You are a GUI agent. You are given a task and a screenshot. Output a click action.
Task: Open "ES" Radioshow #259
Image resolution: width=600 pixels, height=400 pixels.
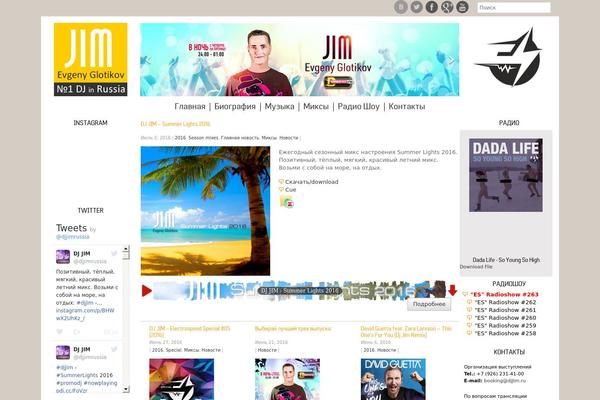505,325
